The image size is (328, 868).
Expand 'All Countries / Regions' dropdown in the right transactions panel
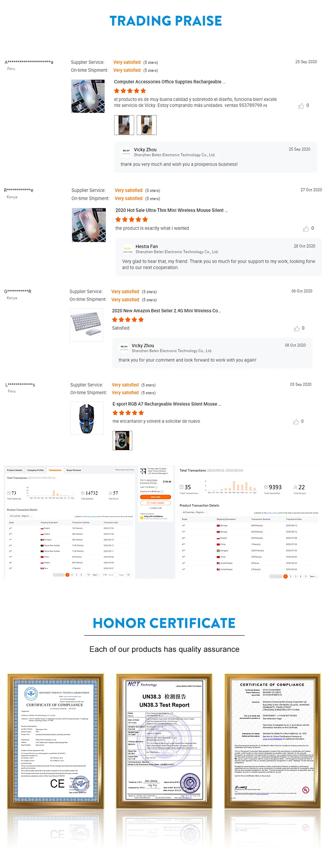coord(194,512)
